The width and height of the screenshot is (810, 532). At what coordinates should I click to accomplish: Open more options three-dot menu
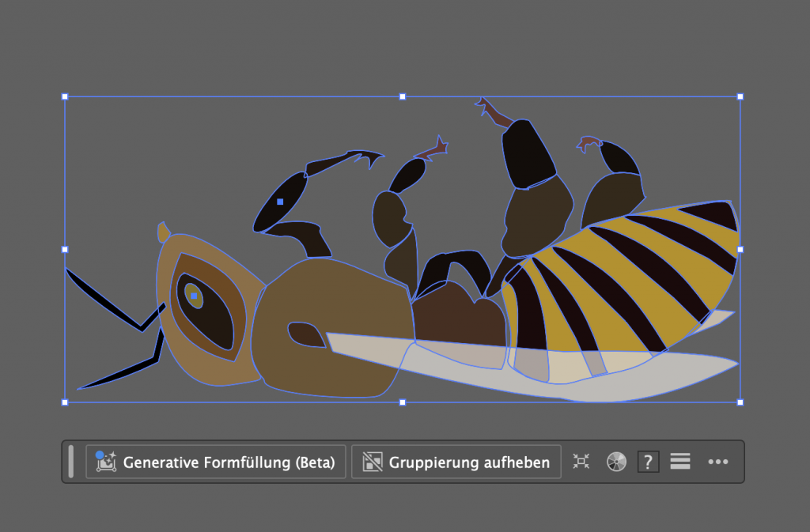point(717,462)
